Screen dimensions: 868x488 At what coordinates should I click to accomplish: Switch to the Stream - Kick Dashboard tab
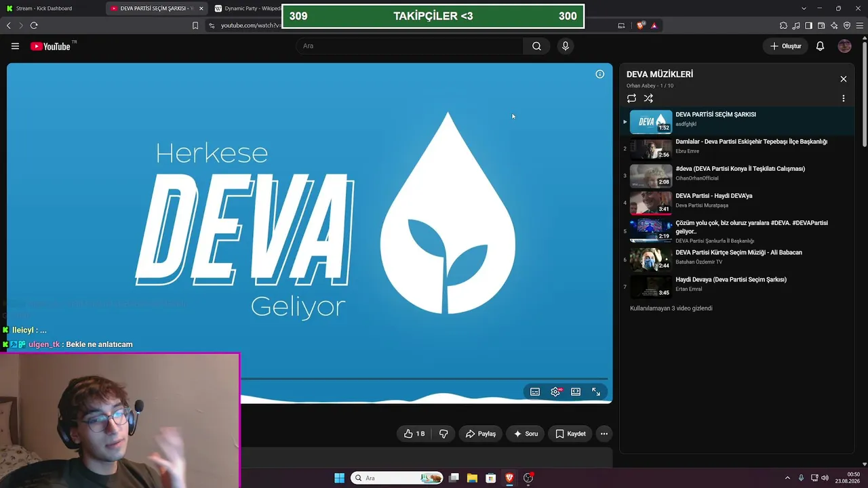pos(54,8)
